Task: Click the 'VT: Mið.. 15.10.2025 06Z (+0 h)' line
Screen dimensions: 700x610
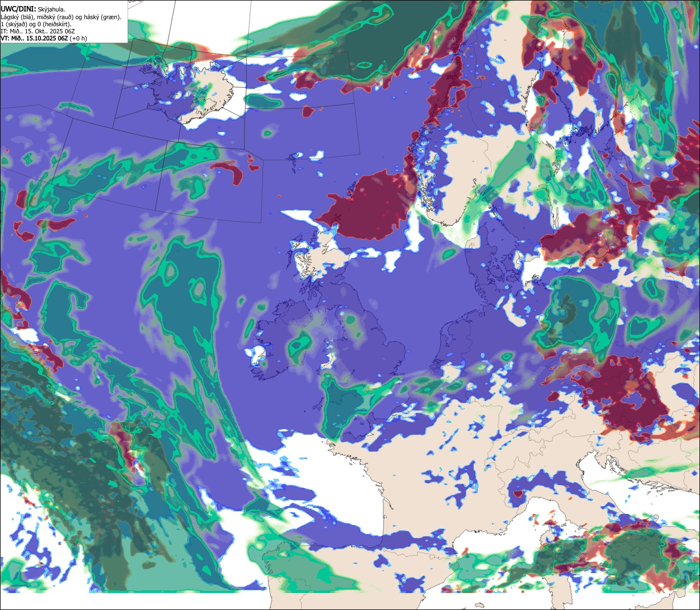Action: [x=43, y=38]
